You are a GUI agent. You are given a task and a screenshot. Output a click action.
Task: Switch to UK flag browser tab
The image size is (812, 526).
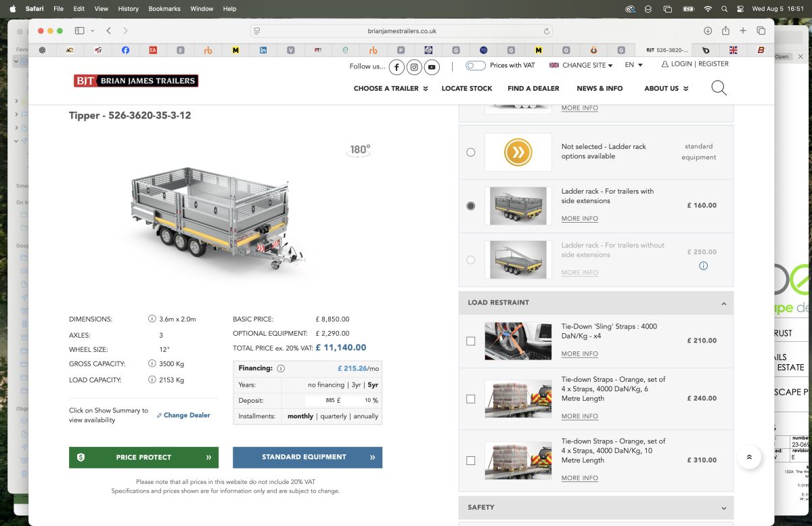pos(733,50)
